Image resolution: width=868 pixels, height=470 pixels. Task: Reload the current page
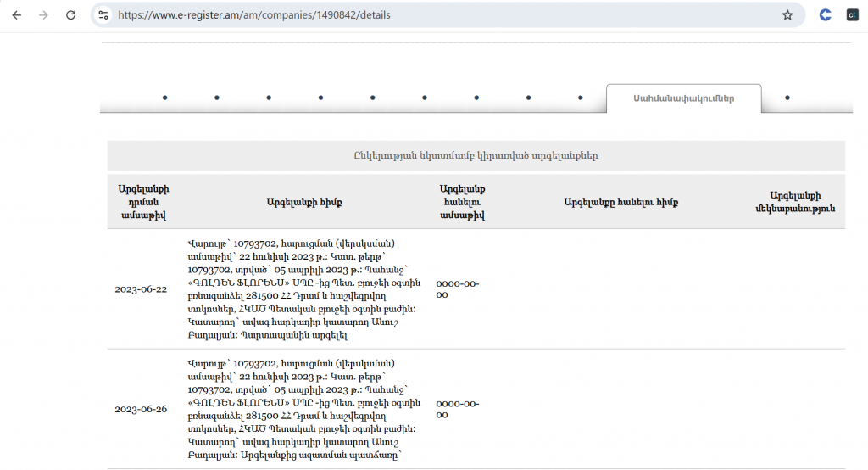[x=70, y=15]
